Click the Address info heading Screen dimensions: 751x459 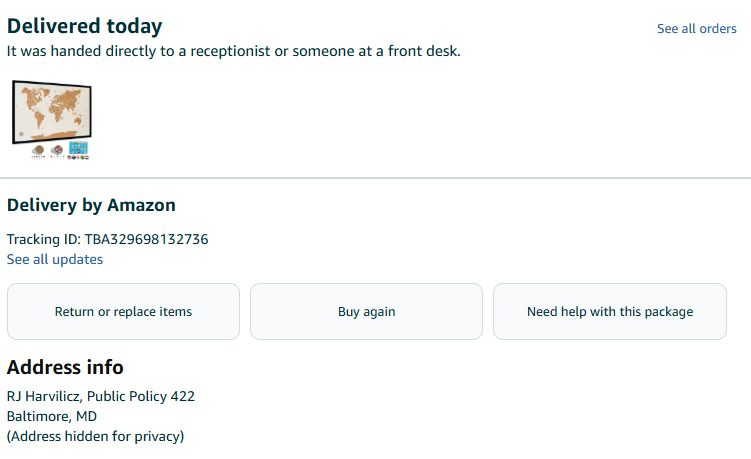click(x=65, y=367)
